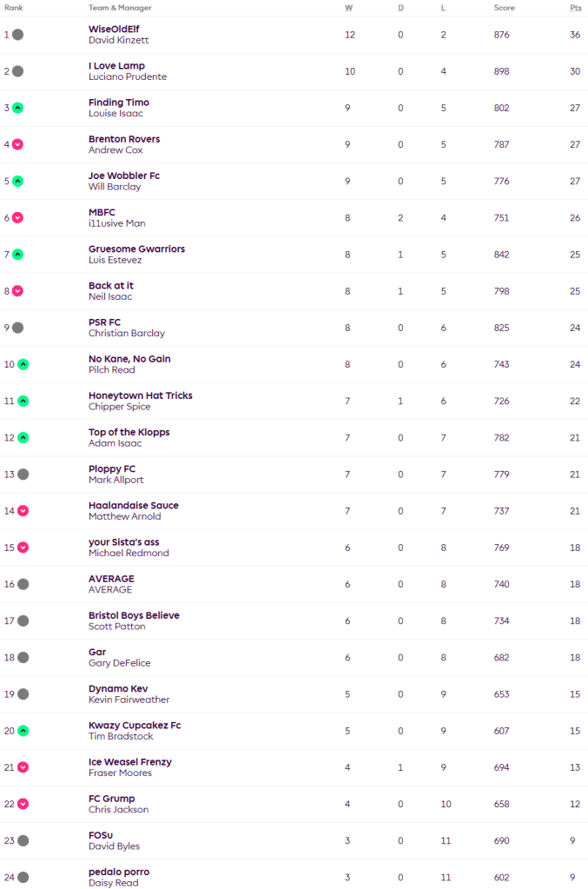Click the grey status icon at rank 16
The image size is (588, 889).
23,584
